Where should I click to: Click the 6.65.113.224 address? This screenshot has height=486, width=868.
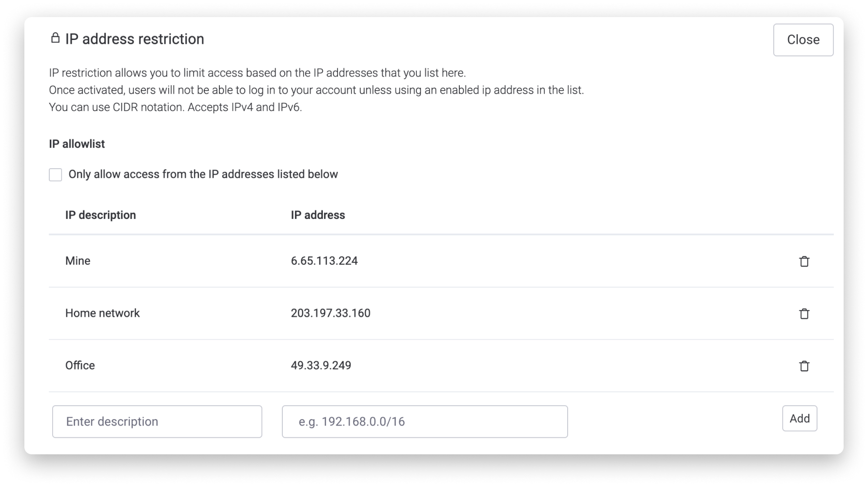point(324,261)
